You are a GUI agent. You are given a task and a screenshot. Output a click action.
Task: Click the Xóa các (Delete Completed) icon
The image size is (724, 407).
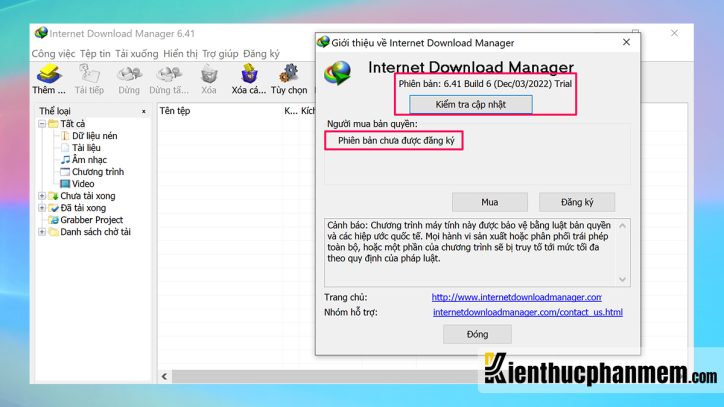pos(249,74)
